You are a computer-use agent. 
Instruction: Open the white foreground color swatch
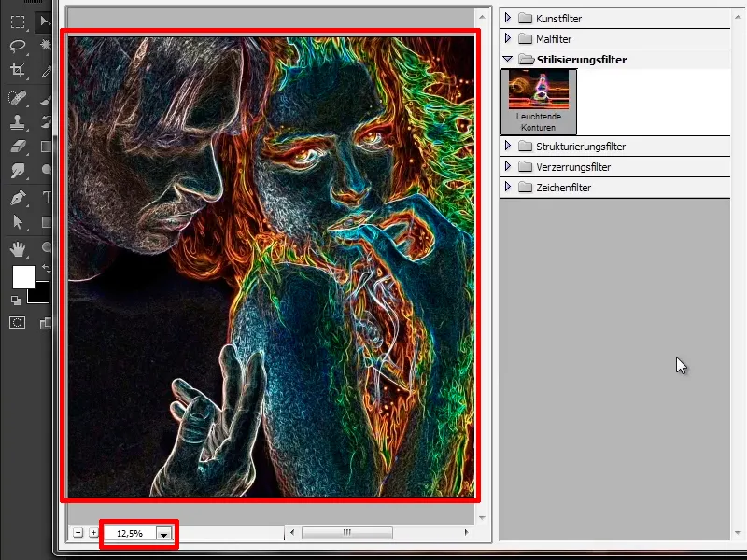click(x=24, y=276)
